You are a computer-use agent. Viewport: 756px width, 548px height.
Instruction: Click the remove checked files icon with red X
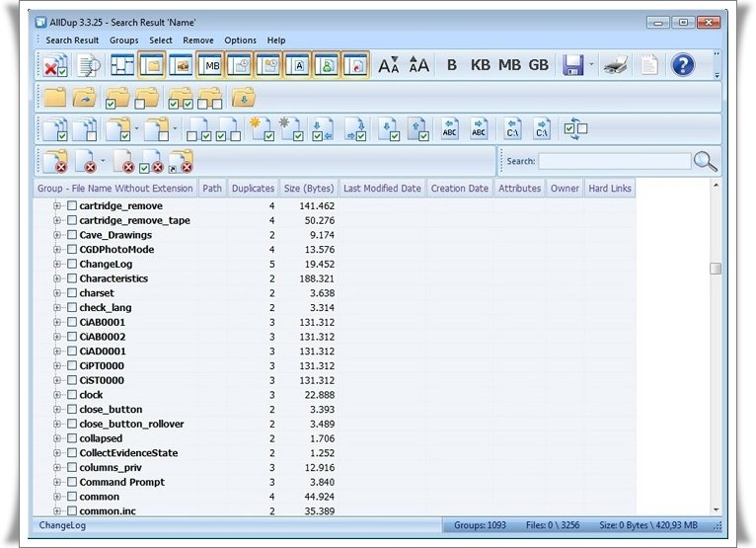tap(55, 65)
